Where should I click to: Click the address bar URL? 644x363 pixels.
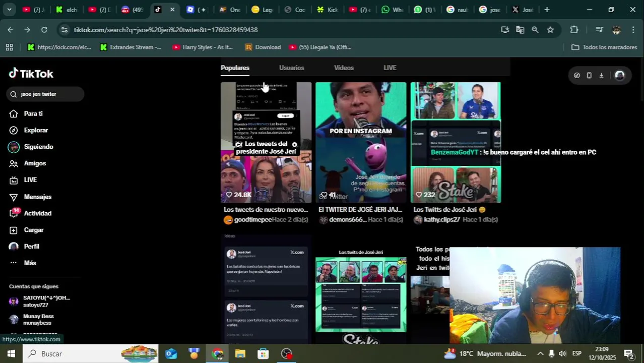[x=166, y=30]
